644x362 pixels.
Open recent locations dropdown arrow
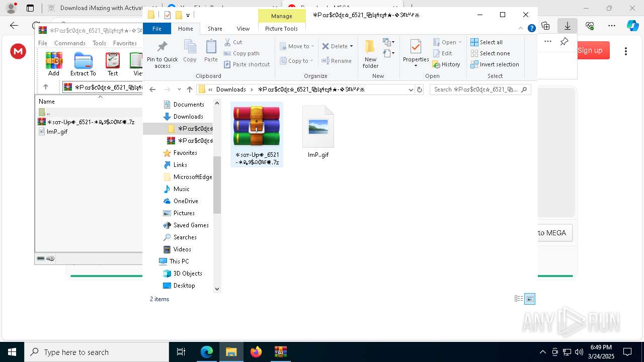(x=179, y=89)
